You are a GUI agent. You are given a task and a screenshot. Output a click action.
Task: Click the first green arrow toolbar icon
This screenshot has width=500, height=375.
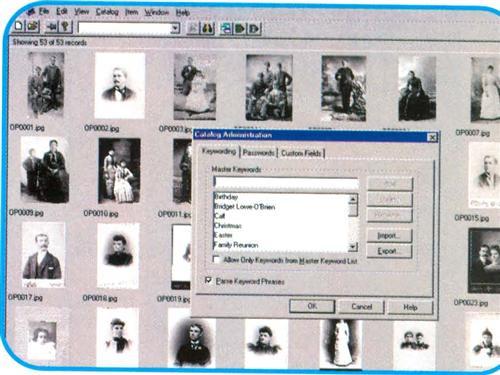click(x=240, y=29)
